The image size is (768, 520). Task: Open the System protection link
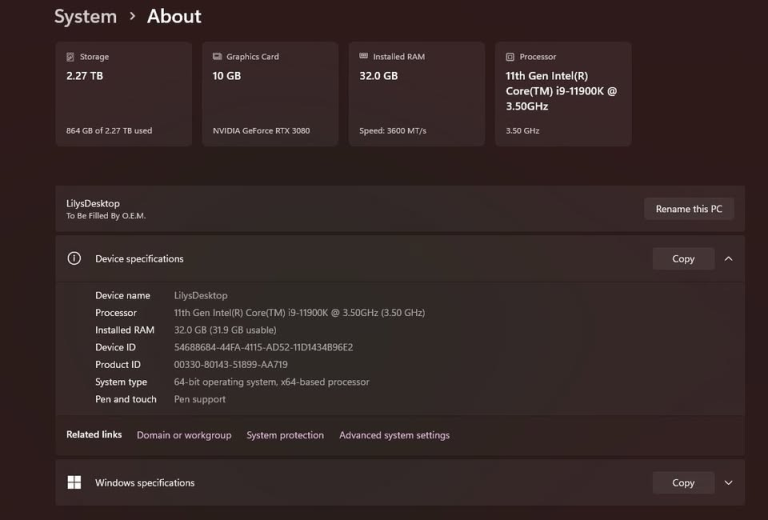(x=285, y=435)
